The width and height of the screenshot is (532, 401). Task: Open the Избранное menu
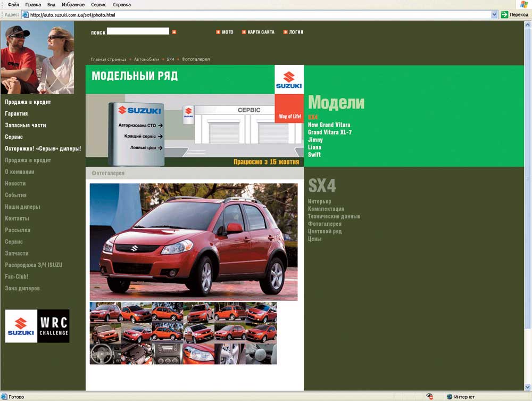(72, 4)
